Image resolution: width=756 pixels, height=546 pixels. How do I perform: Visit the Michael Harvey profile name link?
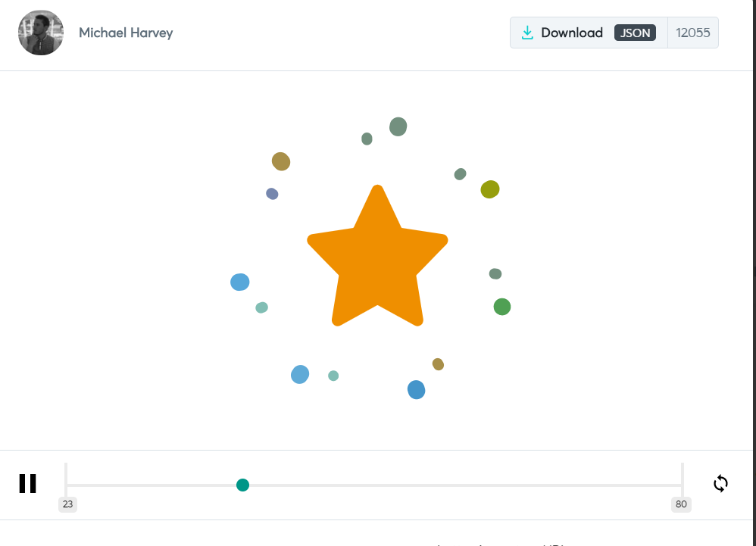tap(126, 33)
